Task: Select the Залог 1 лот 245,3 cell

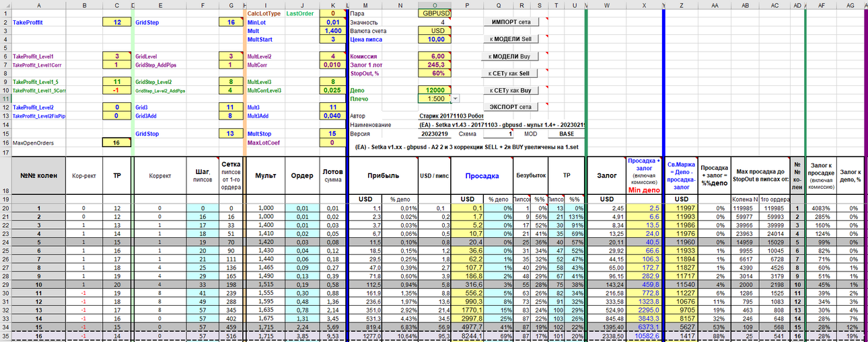Action: (435, 65)
